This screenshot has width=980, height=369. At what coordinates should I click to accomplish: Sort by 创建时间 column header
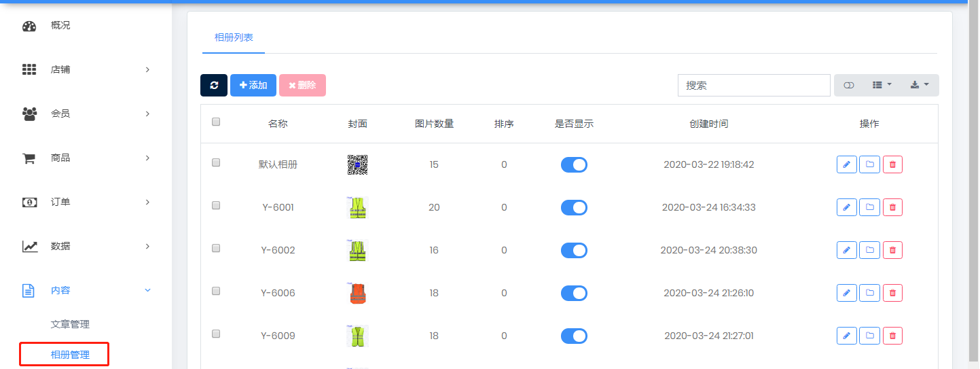click(708, 124)
